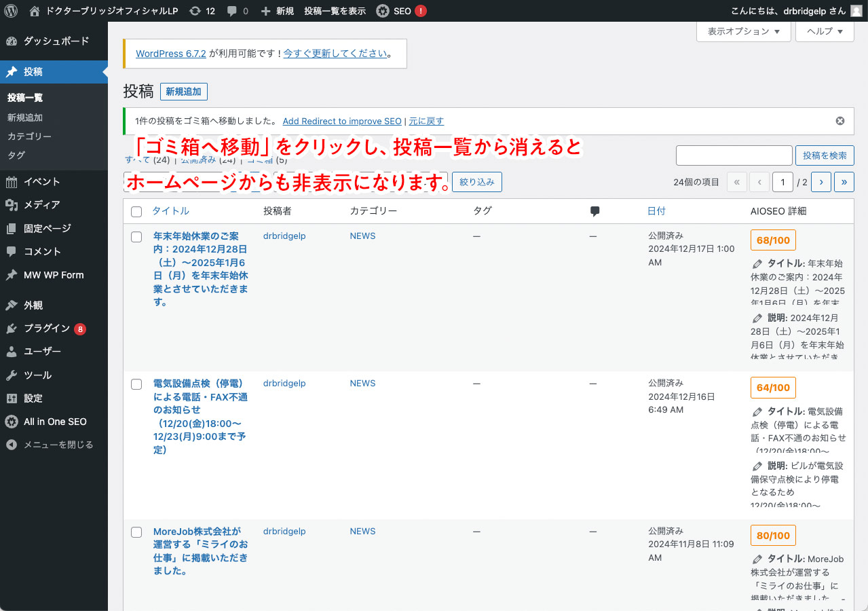The width and height of the screenshot is (868, 611).
Task: Click こんにちは、drbridgelp さん greeting
Action: (x=789, y=11)
